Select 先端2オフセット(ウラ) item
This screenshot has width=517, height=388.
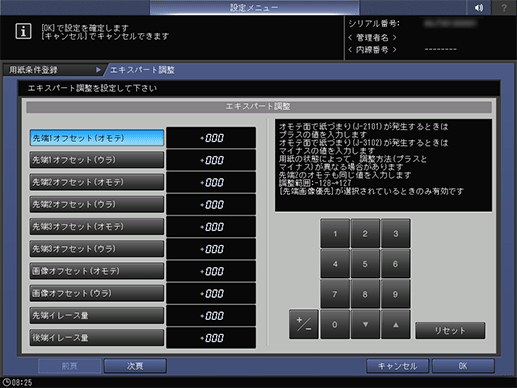coord(97,204)
